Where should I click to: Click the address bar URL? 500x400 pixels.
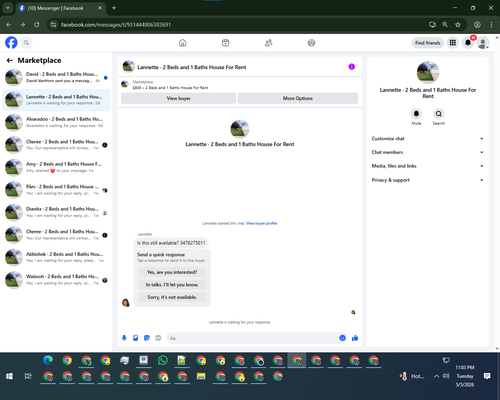click(116, 25)
